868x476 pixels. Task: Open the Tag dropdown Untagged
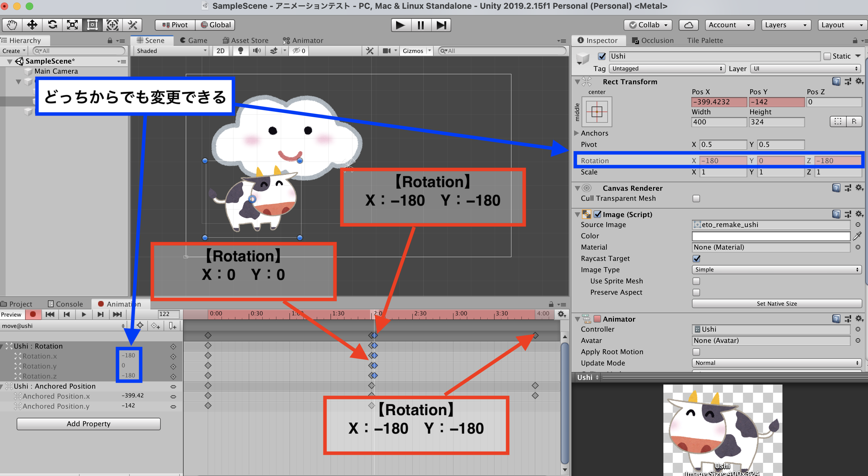coord(667,69)
